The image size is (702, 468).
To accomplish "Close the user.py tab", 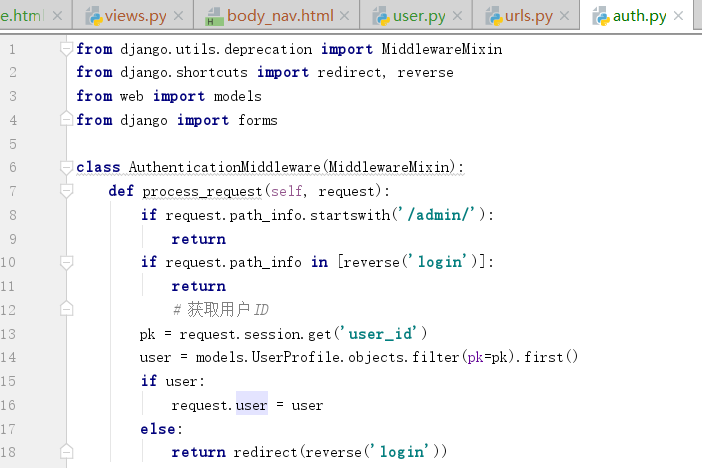I will [x=457, y=16].
